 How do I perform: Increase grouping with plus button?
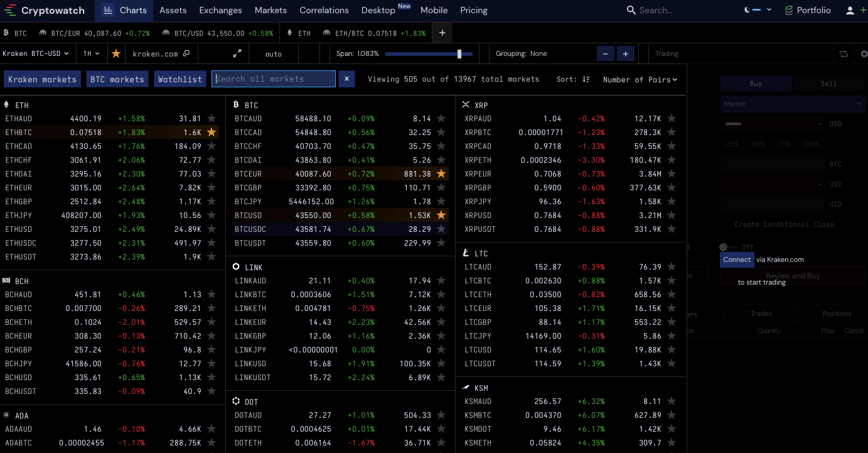(626, 53)
